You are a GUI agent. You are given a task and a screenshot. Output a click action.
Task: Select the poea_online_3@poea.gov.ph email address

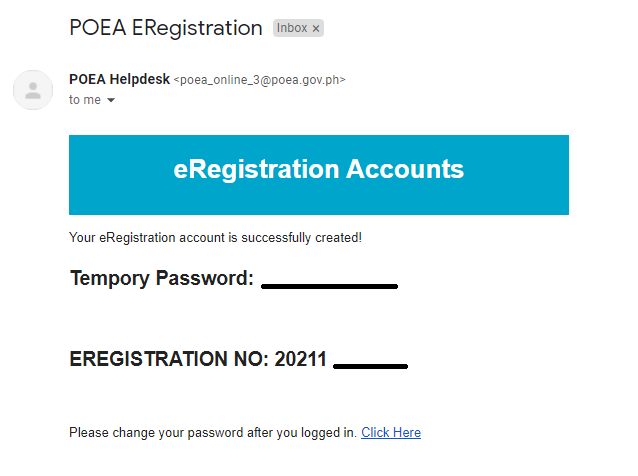pos(260,80)
